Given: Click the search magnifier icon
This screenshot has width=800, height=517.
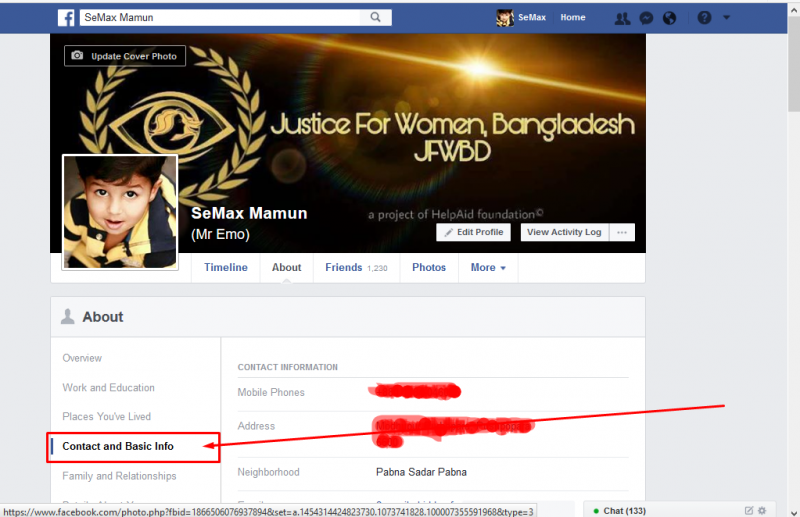Looking at the screenshot, I should click(x=376, y=17).
